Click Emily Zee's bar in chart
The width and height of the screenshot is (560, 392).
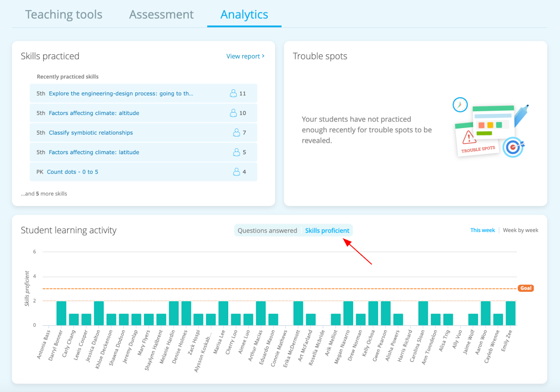point(510,313)
